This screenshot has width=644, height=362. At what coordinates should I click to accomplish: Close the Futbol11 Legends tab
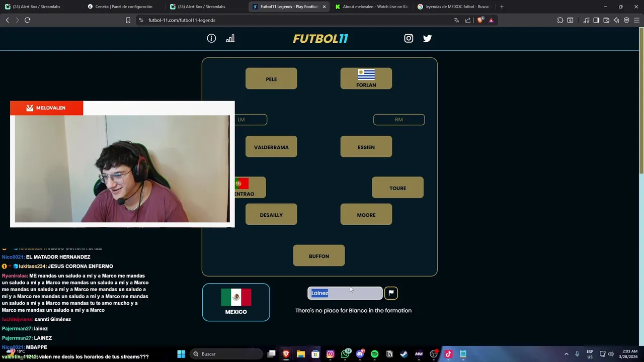coord(324,7)
